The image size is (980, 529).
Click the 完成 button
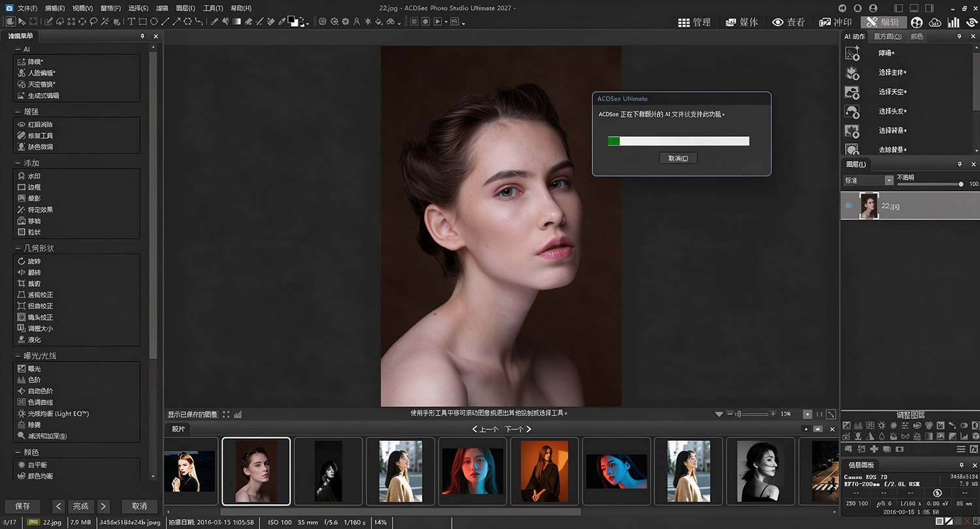tap(80, 506)
